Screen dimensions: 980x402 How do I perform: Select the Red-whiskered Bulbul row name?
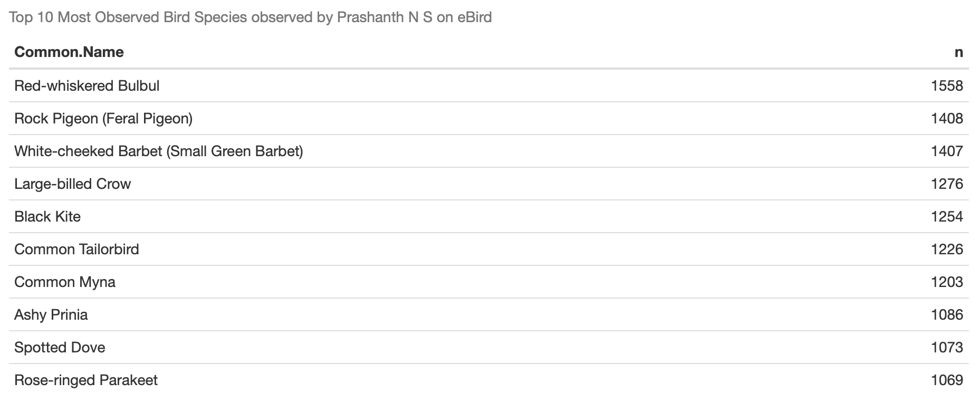(87, 85)
